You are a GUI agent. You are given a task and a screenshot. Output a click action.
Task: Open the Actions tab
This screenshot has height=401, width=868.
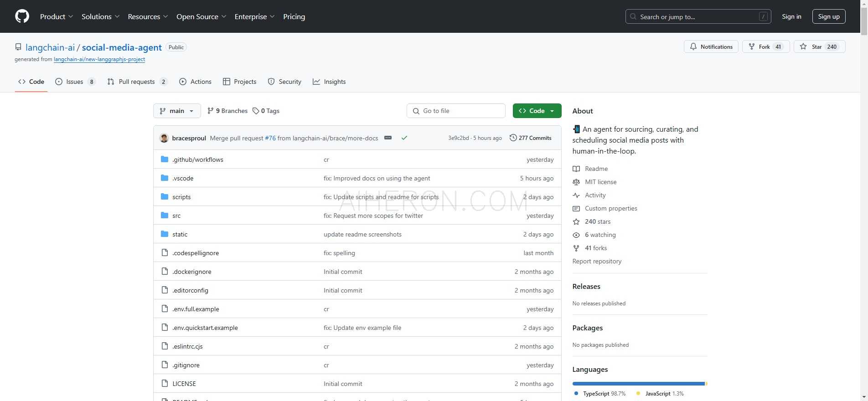(195, 82)
